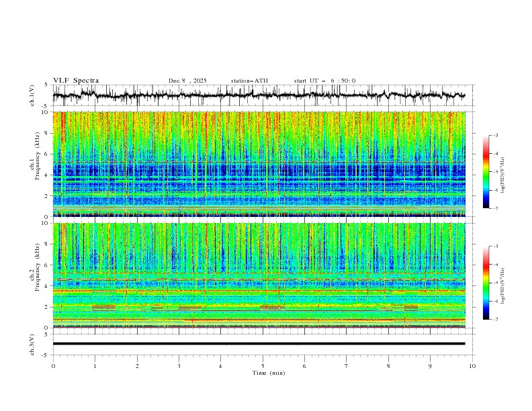Click the "9" minute tick on time axis
This screenshot has height=411, width=532.
coord(430,366)
